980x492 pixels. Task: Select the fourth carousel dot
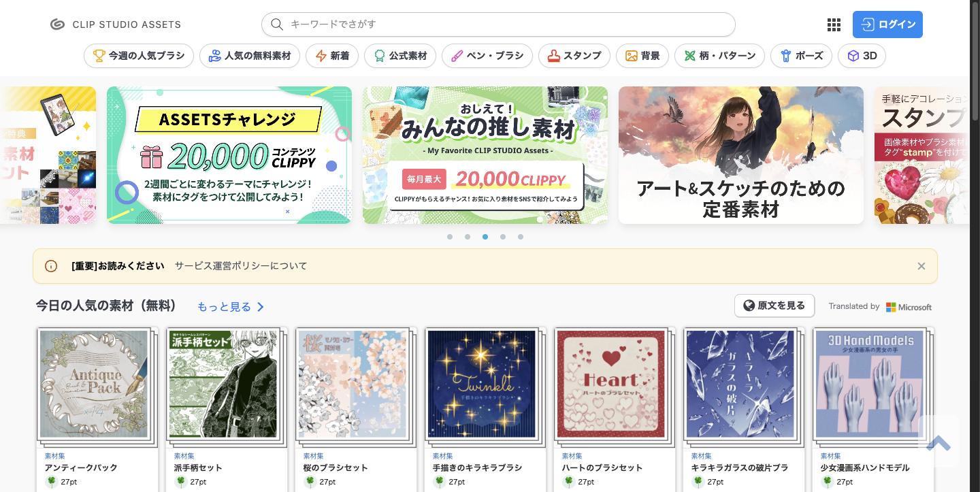click(503, 237)
